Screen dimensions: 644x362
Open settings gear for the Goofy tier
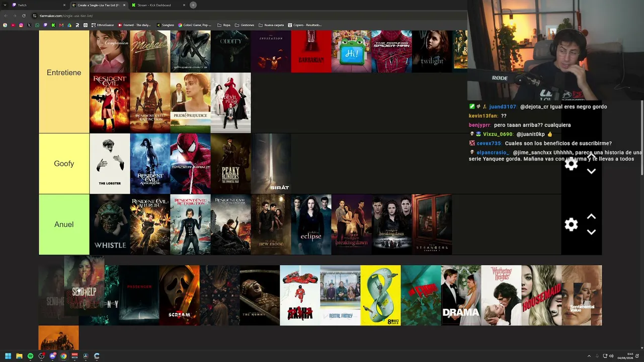(x=571, y=164)
